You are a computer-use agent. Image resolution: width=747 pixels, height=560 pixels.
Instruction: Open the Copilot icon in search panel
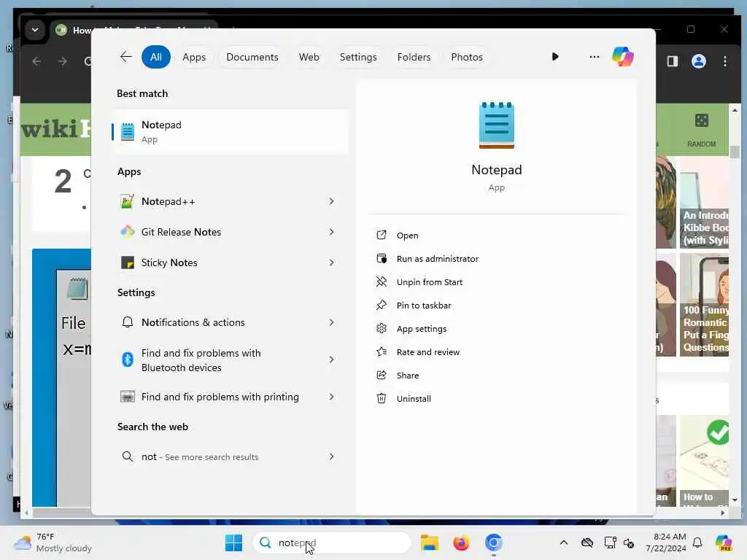623,57
